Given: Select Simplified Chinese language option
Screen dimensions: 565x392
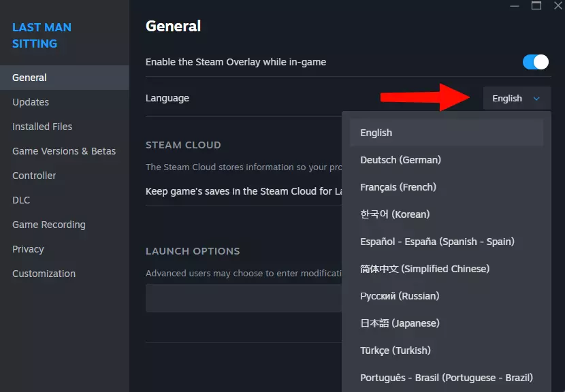Looking at the screenshot, I should [x=425, y=269].
